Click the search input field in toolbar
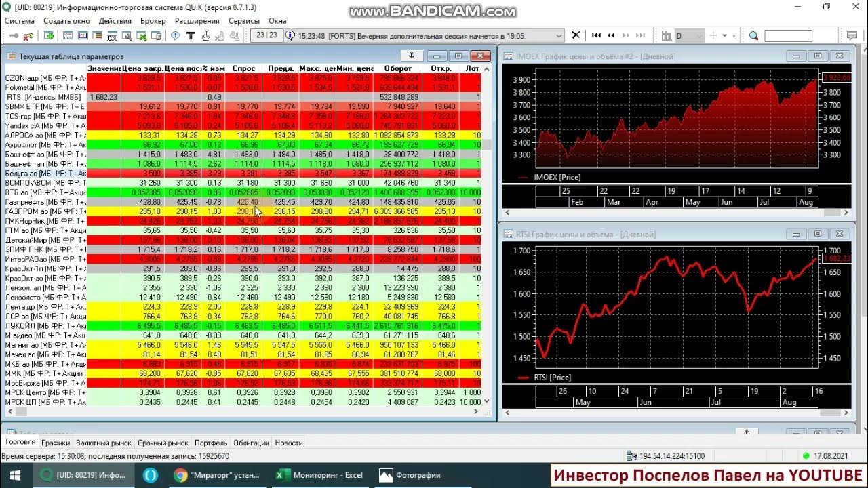This screenshot has height=488, width=868. click(788, 35)
